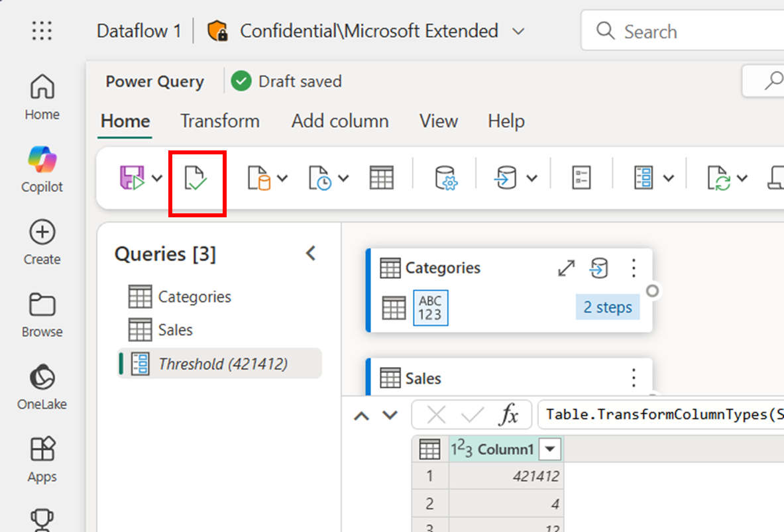784x532 pixels.
Task: Click the Save and run toolbar icon
Action: (x=132, y=178)
